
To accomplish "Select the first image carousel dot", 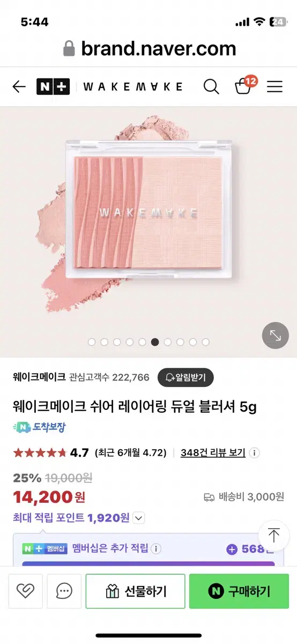I will [91, 342].
